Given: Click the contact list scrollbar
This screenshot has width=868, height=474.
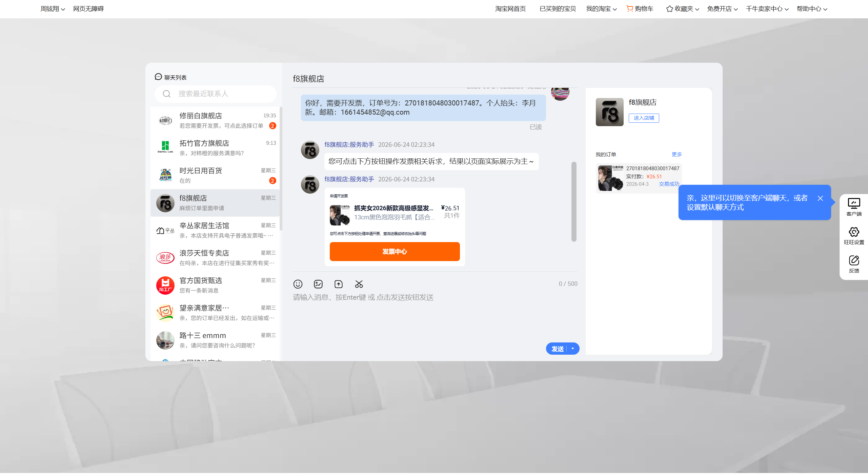Looking at the screenshot, I should pyautogui.click(x=281, y=169).
